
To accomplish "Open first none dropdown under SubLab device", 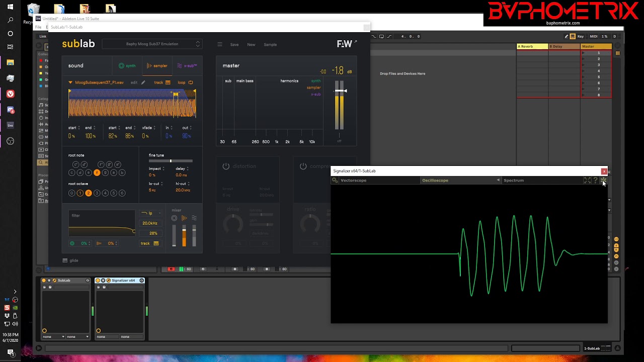I will (54, 337).
